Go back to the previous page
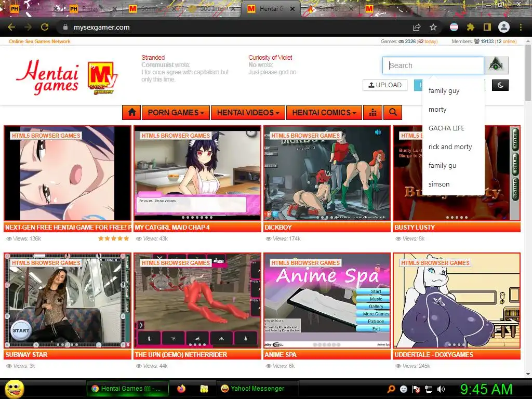This screenshot has height=399, width=532. click(11, 27)
